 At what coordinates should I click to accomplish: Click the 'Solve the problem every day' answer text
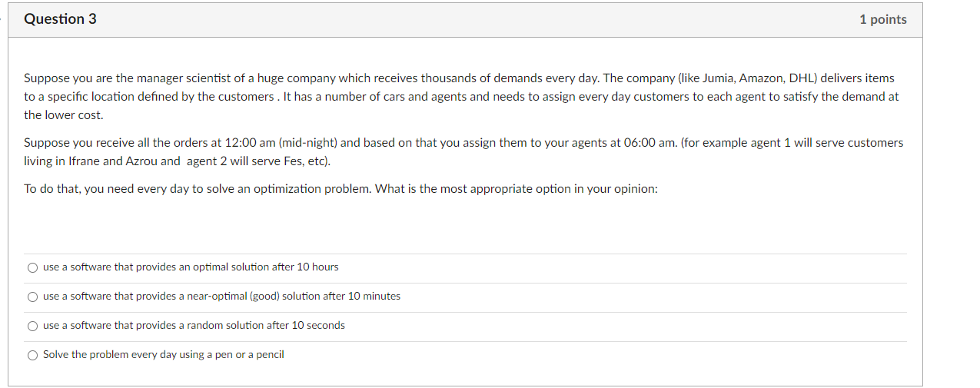[163, 354]
